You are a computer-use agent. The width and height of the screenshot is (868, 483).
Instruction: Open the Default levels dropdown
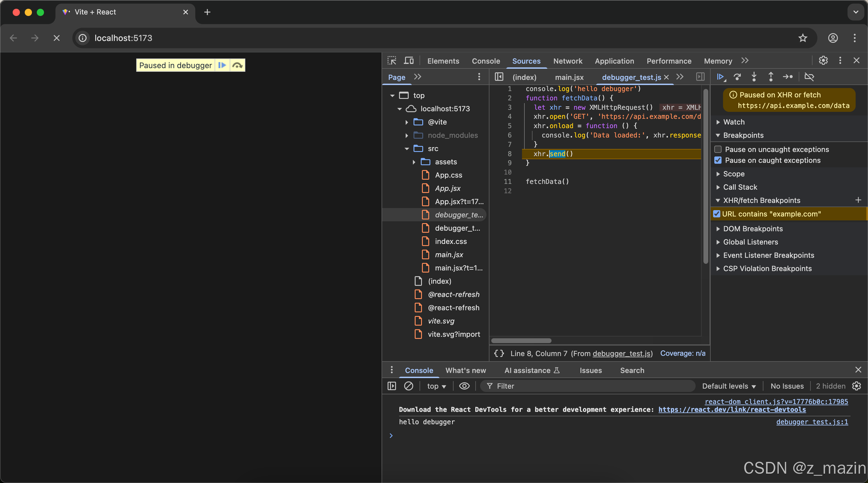729,386
